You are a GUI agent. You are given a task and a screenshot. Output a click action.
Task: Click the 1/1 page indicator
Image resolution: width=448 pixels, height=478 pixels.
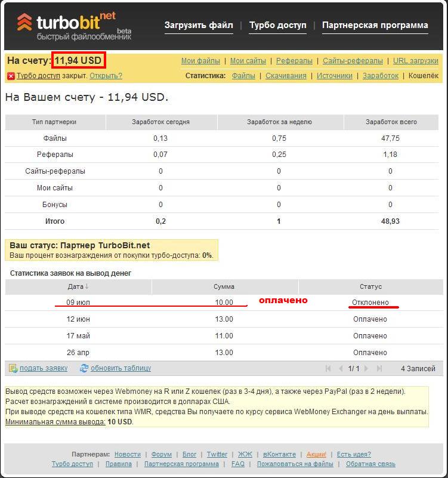(354, 369)
